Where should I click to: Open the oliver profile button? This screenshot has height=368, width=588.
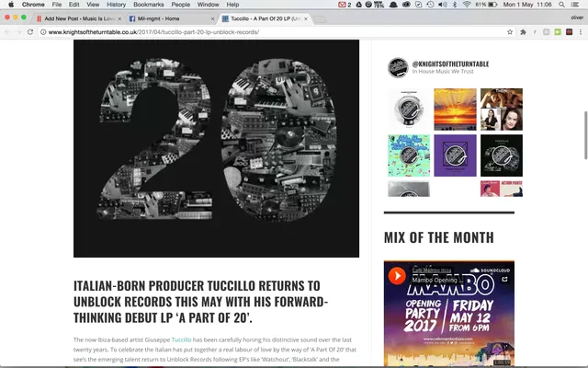(x=577, y=17)
